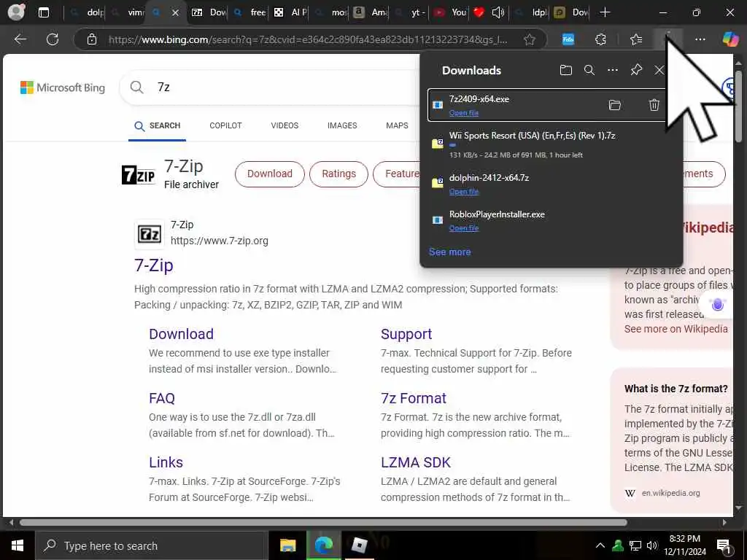Mute the tab playing audio
The height and width of the screenshot is (560, 747).
point(498,12)
